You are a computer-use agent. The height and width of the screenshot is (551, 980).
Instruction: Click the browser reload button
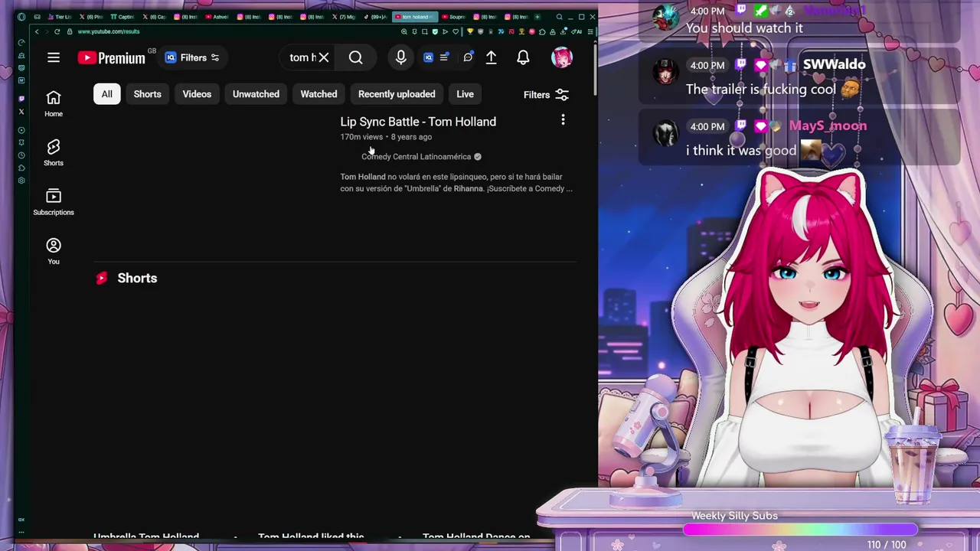point(57,31)
